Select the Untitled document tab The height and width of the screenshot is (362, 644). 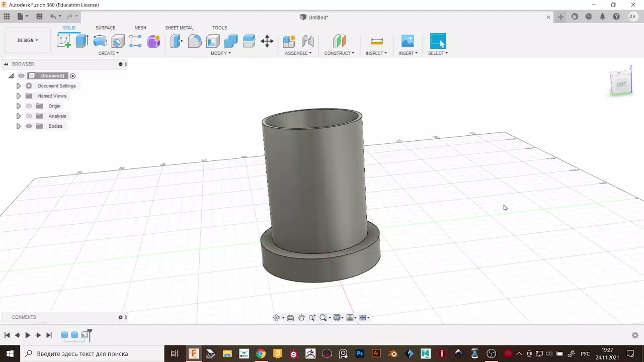[x=314, y=17]
